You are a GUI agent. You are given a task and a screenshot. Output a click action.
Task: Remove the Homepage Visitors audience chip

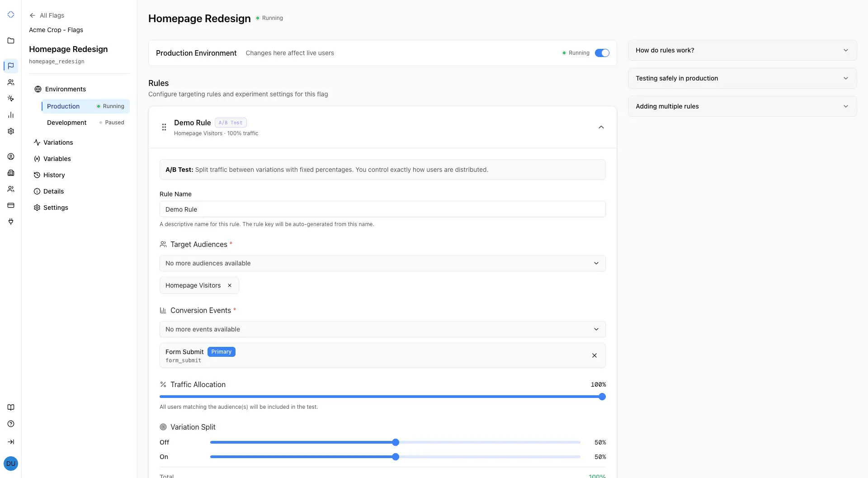(230, 285)
